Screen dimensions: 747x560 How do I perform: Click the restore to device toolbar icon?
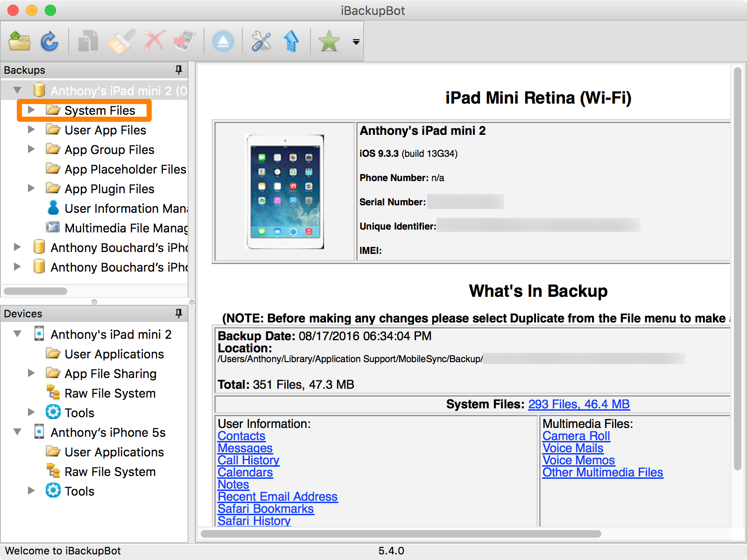(184, 41)
